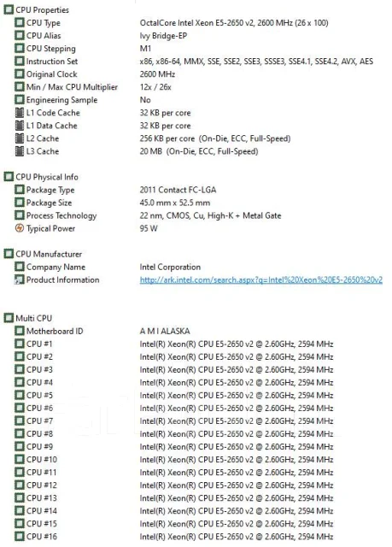This screenshot has height=547, width=392.
Task: Click the icon beside Process Technology
Action: click(x=20, y=215)
